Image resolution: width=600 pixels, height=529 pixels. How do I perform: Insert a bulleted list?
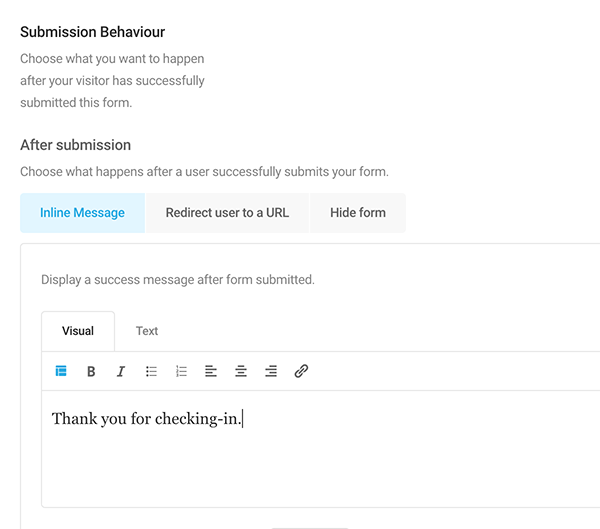(151, 371)
